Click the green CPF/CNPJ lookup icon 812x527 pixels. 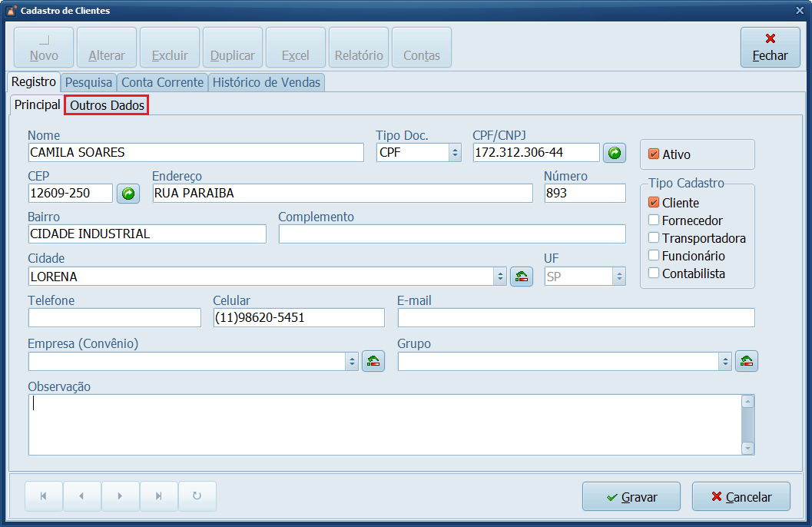(x=614, y=153)
